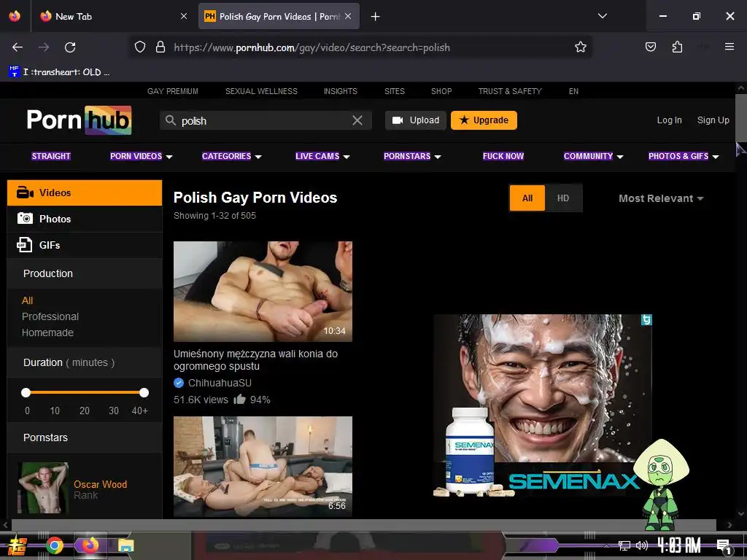Clear the search box with the X
This screenshot has height=560, width=747.
(357, 120)
